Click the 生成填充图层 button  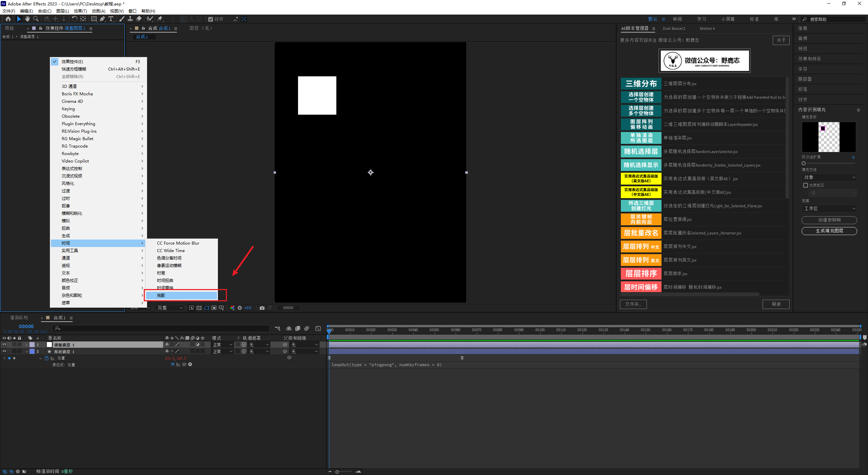829,231
